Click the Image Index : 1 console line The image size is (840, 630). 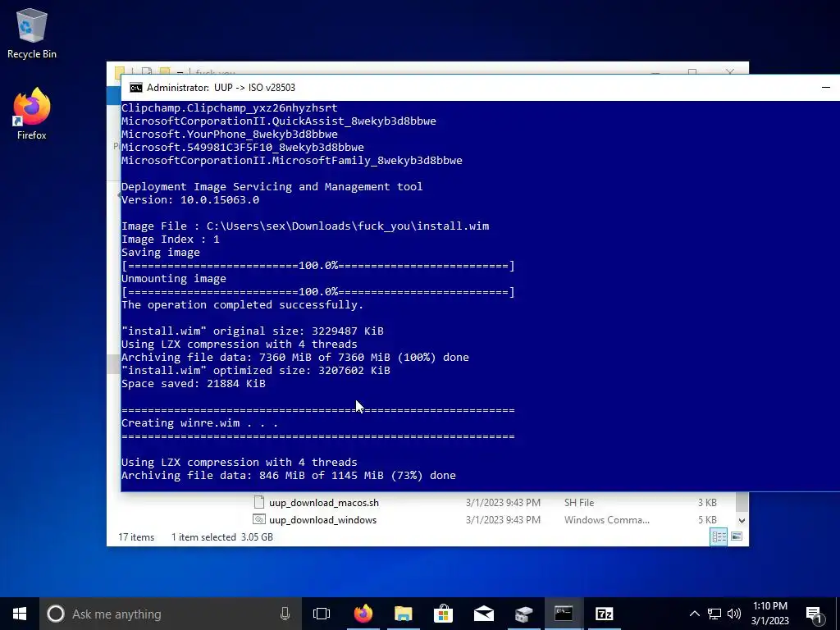click(x=170, y=239)
